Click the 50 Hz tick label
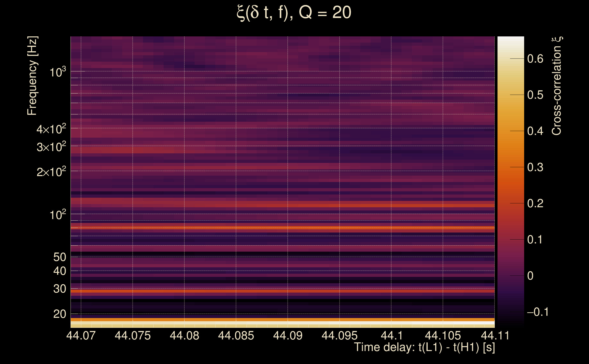 pyautogui.click(x=59, y=257)
